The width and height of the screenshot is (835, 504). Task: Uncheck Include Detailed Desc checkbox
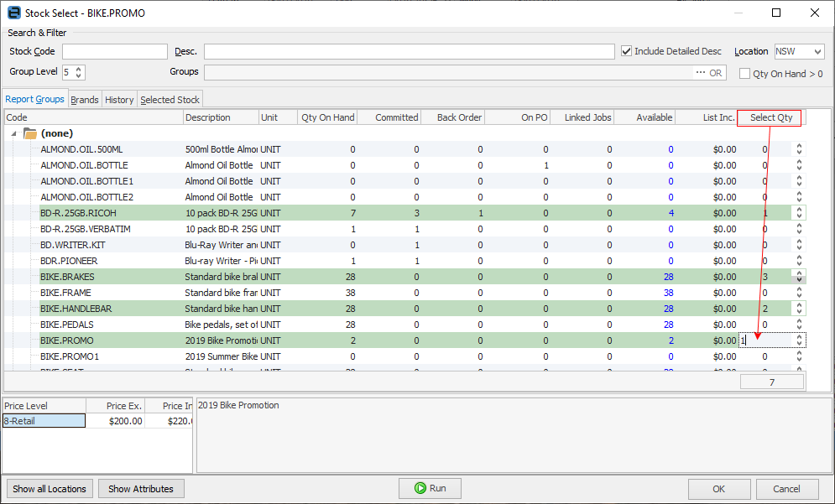(626, 51)
